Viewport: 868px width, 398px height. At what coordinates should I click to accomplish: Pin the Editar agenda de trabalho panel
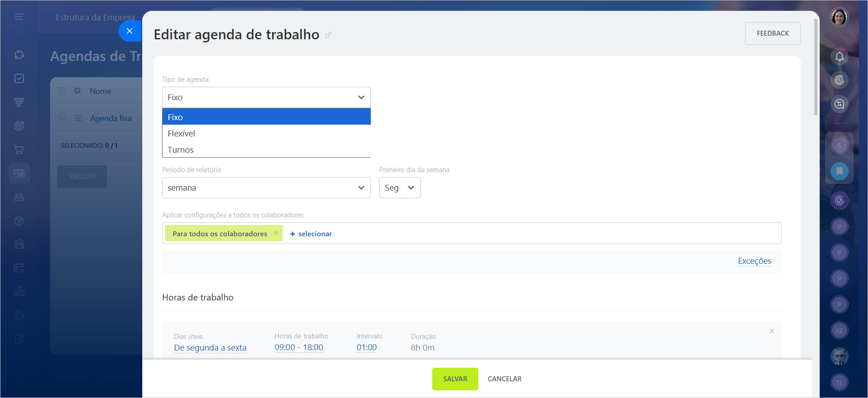coord(328,35)
